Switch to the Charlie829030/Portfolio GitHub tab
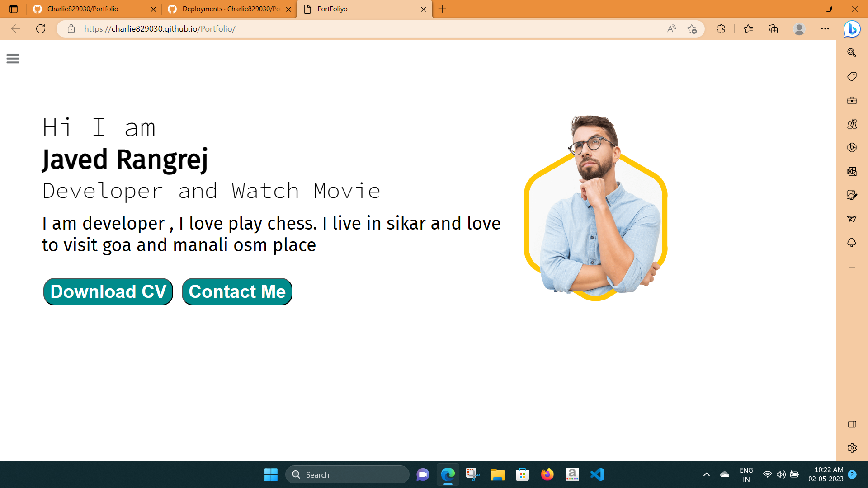The height and width of the screenshot is (488, 868). pyautogui.click(x=94, y=9)
